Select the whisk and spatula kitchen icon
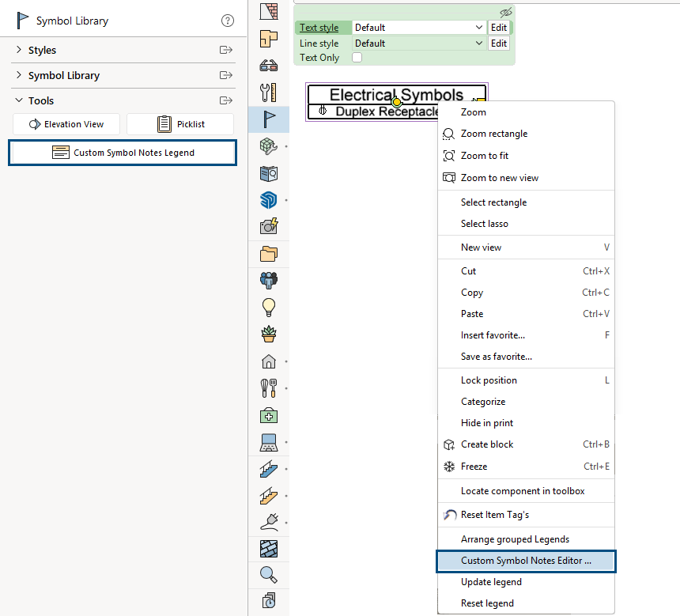Image resolution: width=680 pixels, height=616 pixels. (x=269, y=387)
